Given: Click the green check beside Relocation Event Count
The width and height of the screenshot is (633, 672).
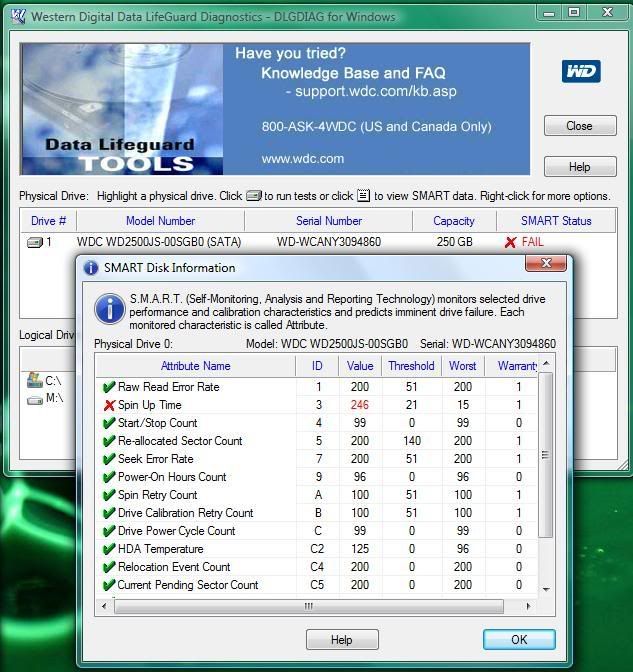Looking at the screenshot, I should 109,567.
